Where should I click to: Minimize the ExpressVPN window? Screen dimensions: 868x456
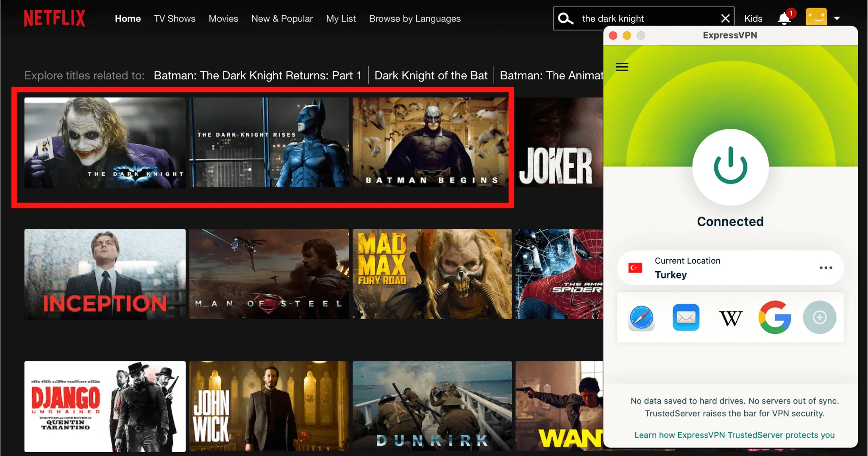(627, 36)
